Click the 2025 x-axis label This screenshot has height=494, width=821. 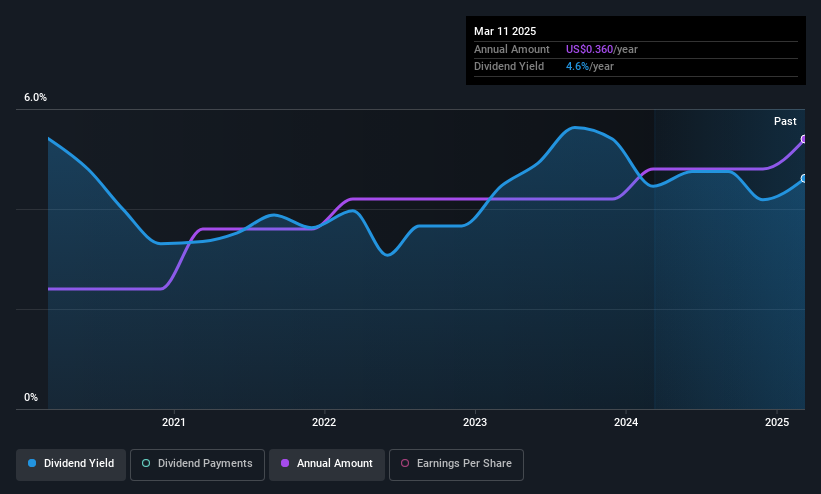pyautogui.click(x=777, y=422)
